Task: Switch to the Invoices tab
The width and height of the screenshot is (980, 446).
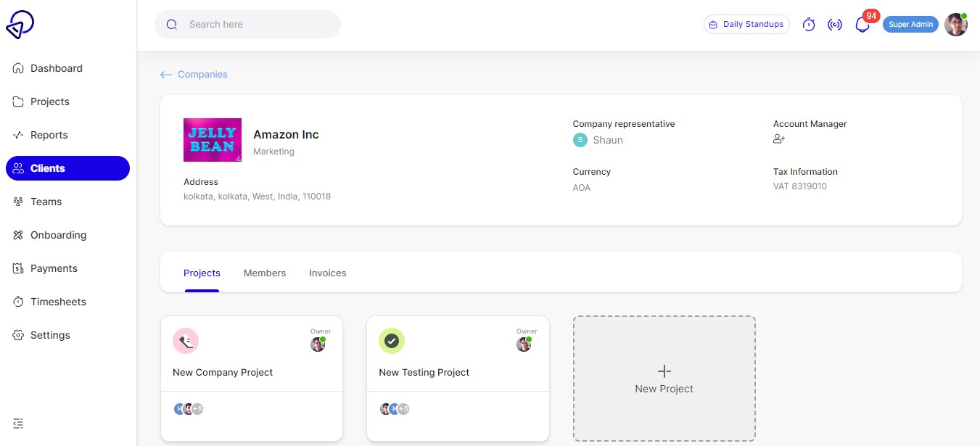Action: coord(327,273)
